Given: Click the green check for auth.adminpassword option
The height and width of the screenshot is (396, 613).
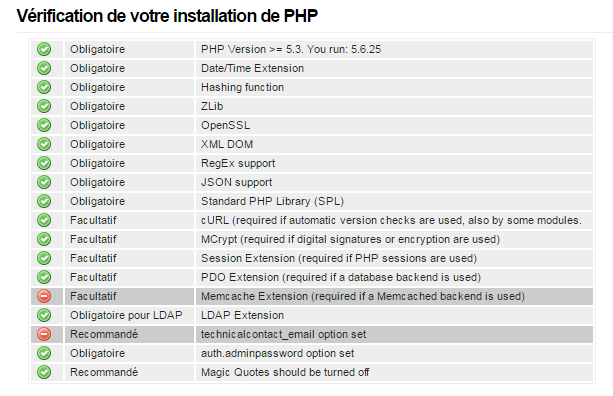Looking at the screenshot, I should pyautogui.click(x=44, y=353).
